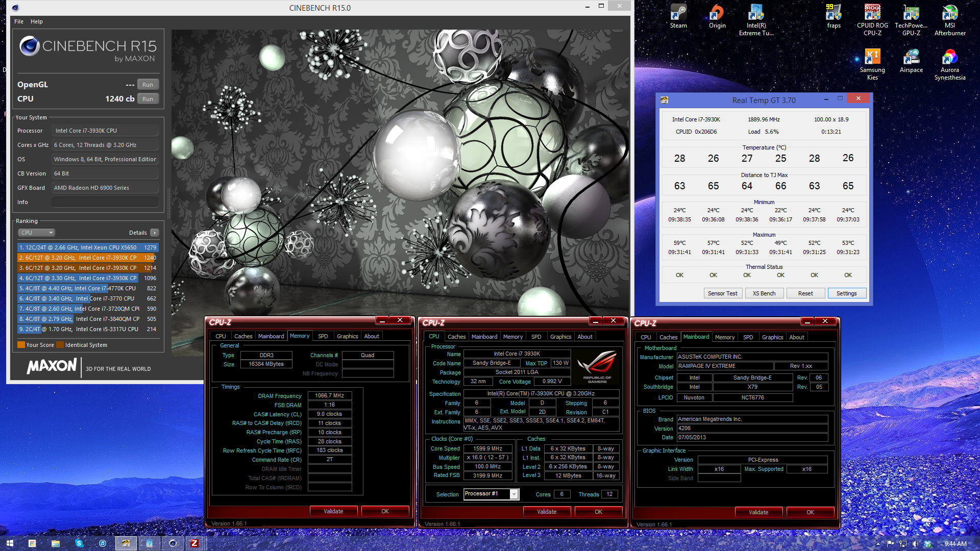Click the taskbar clock 9:44 AM
This screenshot has height=551, width=980.
[955, 544]
